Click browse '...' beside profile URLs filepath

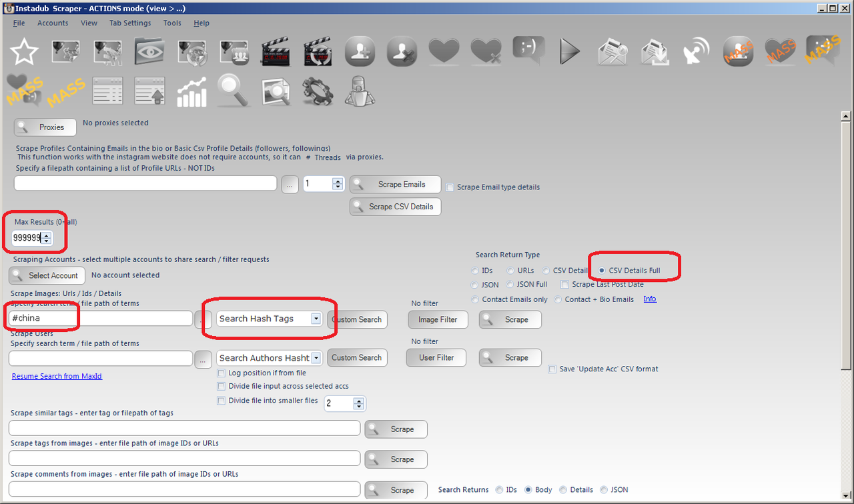[289, 185]
